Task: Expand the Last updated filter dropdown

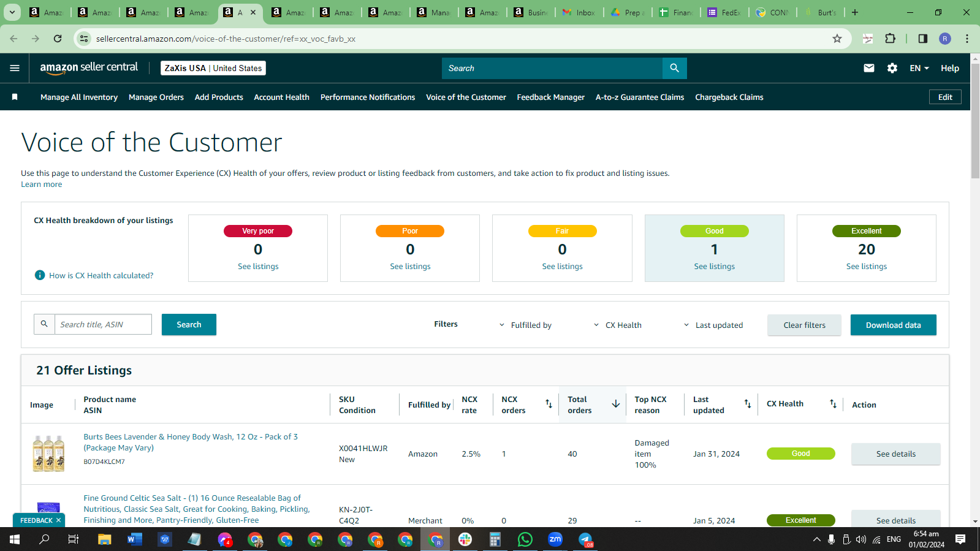Action: click(x=713, y=325)
